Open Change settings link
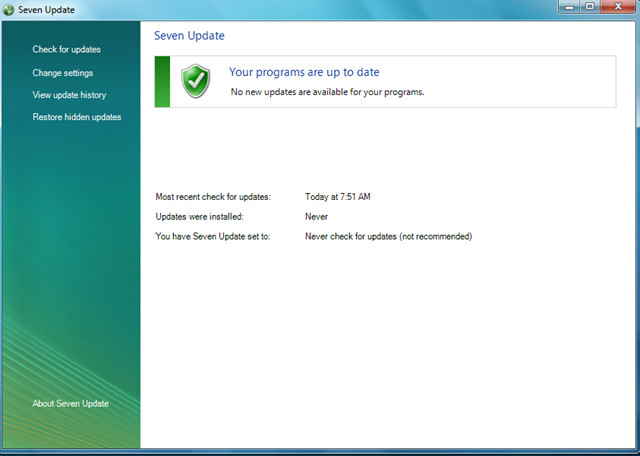Image resolution: width=640 pixels, height=456 pixels. point(63,73)
